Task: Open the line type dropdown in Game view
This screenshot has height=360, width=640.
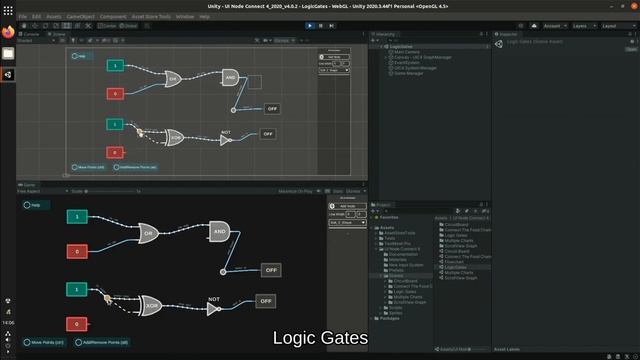Action: tap(347, 222)
